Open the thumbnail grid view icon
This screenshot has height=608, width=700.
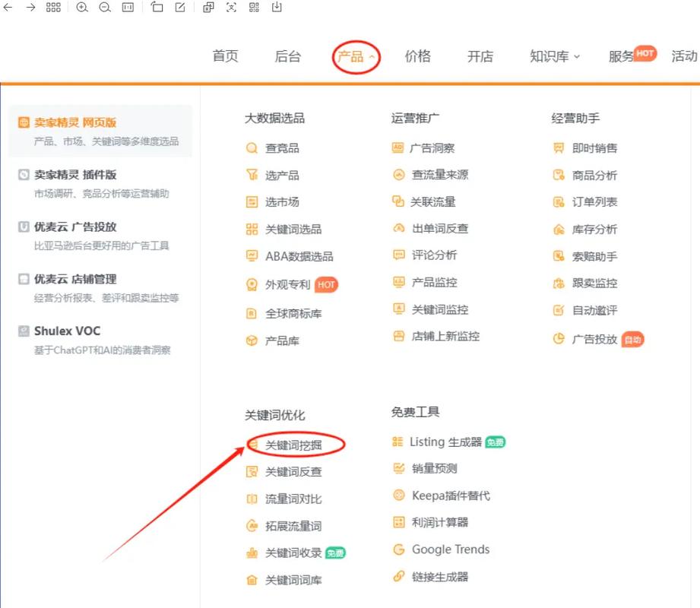tap(53, 8)
